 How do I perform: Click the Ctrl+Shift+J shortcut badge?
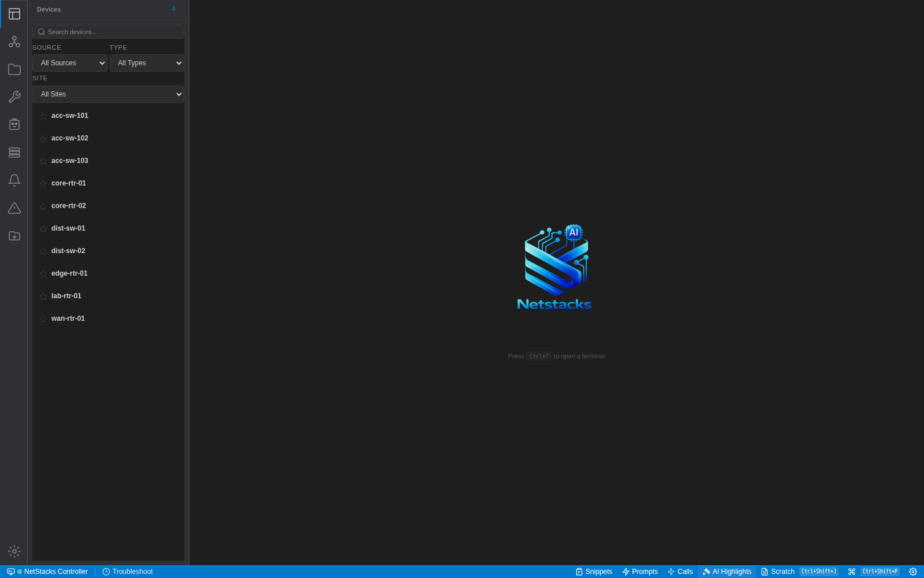click(x=819, y=572)
